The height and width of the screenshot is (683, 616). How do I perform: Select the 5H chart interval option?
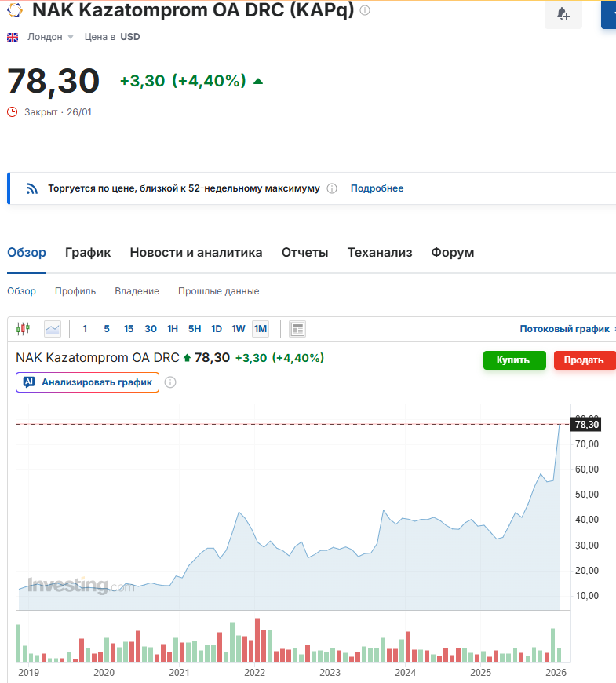[195, 329]
